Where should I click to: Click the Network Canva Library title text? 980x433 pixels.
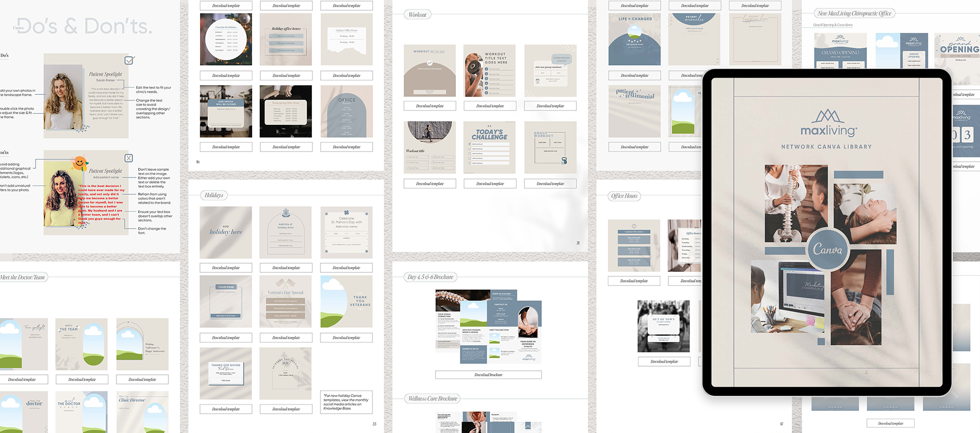pos(826,147)
